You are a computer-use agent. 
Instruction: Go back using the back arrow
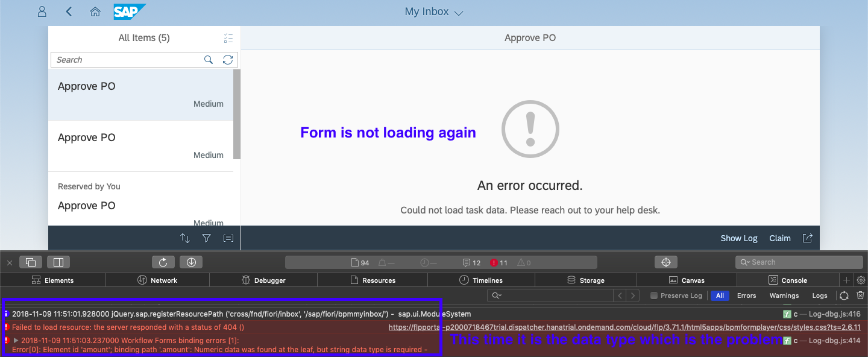(x=69, y=11)
